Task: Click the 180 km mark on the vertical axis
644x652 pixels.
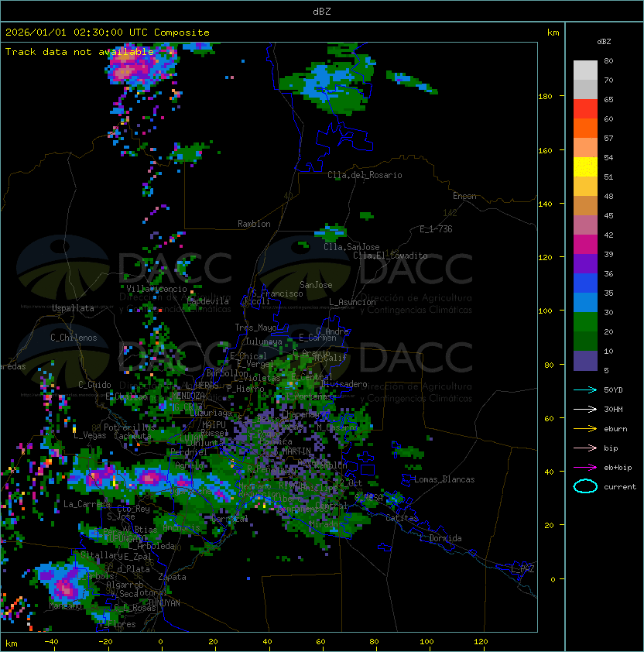Action: [x=545, y=97]
